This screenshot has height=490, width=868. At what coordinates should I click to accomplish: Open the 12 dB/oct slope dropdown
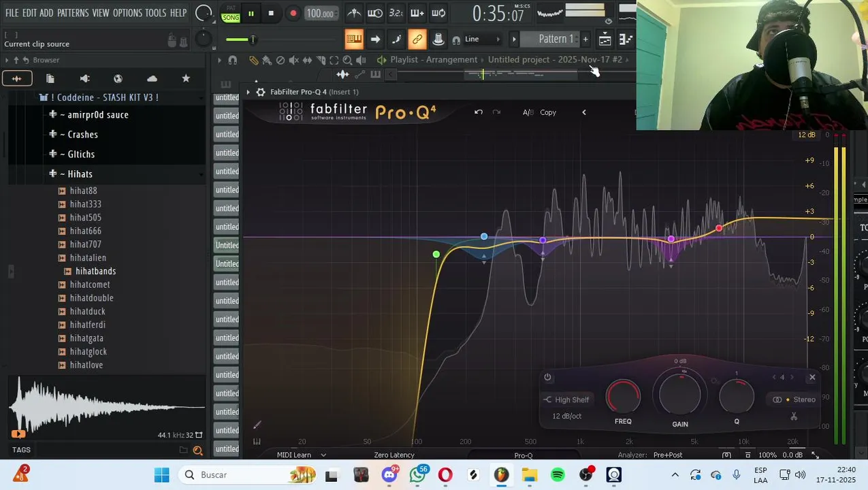(x=566, y=416)
